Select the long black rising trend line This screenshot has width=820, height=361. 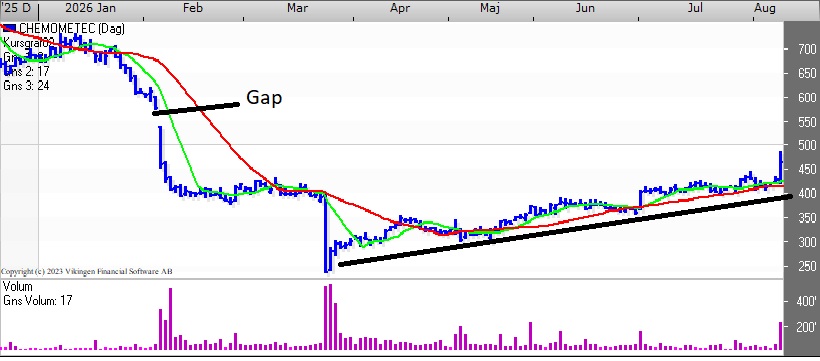click(565, 230)
